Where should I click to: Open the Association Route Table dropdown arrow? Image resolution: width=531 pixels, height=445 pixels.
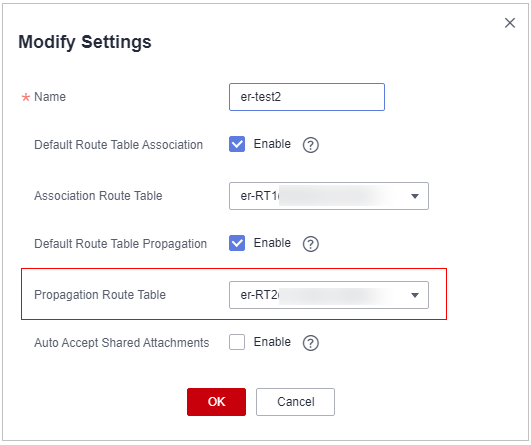(415, 196)
